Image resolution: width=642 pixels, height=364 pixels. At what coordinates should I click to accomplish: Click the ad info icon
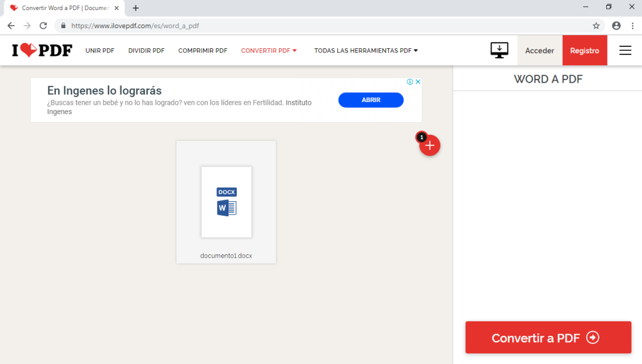pos(410,82)
